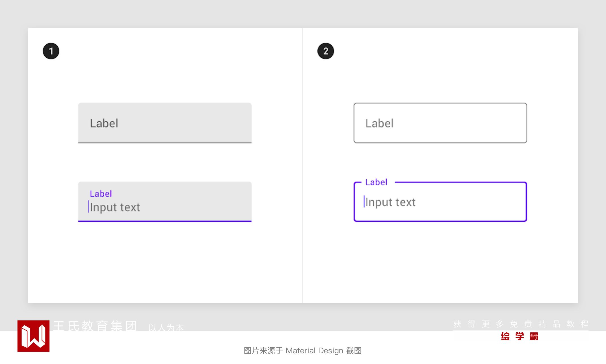Click the inactive filled Label text field

[165, 123]
